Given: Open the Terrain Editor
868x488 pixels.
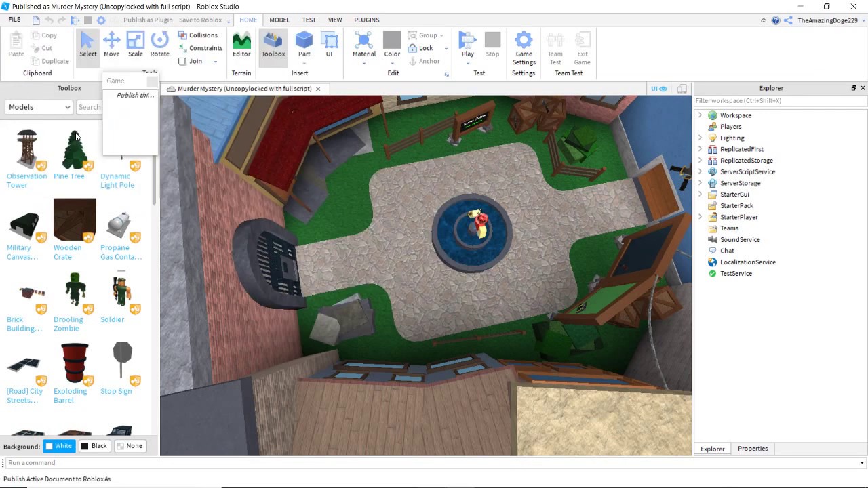Looking at the screenshot, I should click(x=241, y=45).
